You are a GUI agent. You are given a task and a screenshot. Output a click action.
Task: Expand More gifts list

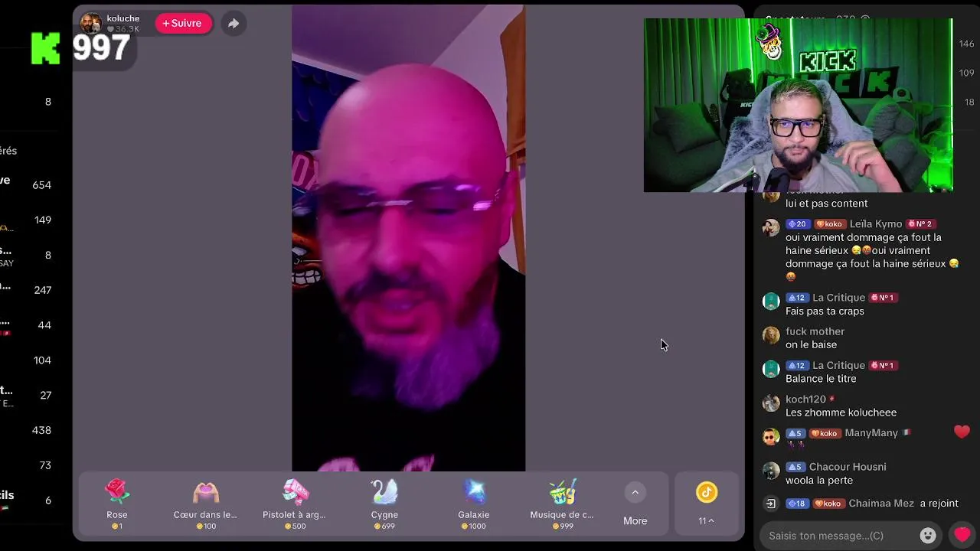tap(635, 504)
